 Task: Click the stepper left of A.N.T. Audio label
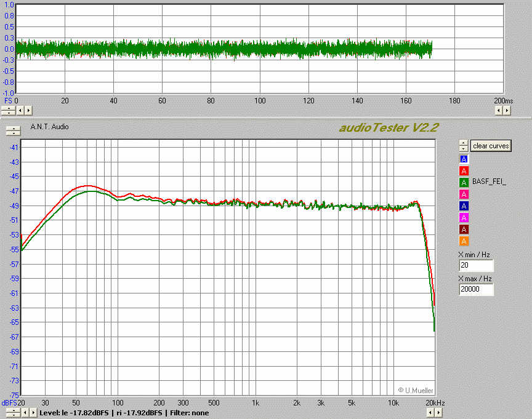click(x=14, y=130)
